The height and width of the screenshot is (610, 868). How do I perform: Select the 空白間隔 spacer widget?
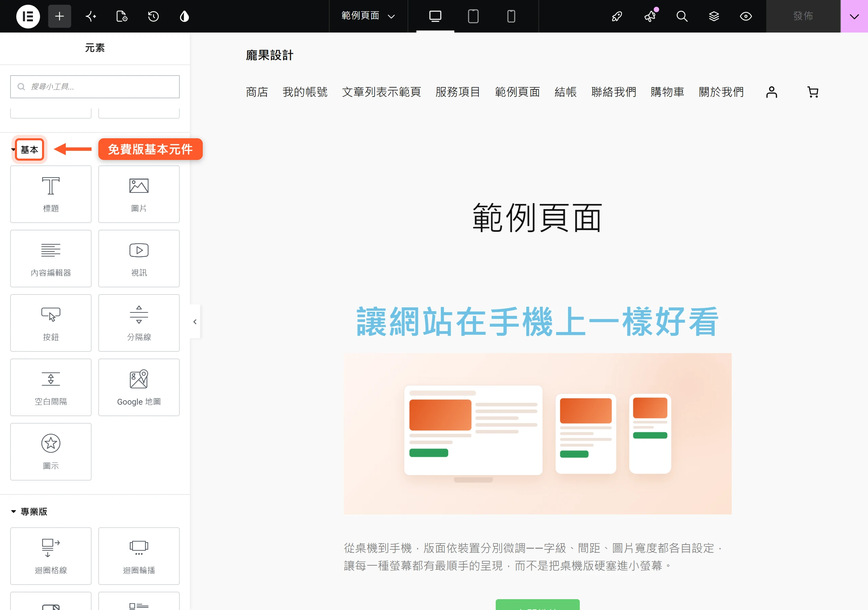tap(51, 387)
